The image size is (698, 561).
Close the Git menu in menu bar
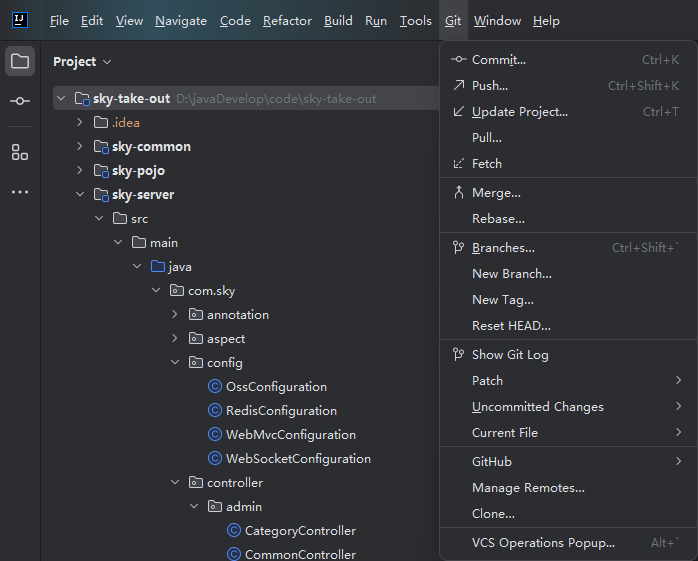point(453,21)
